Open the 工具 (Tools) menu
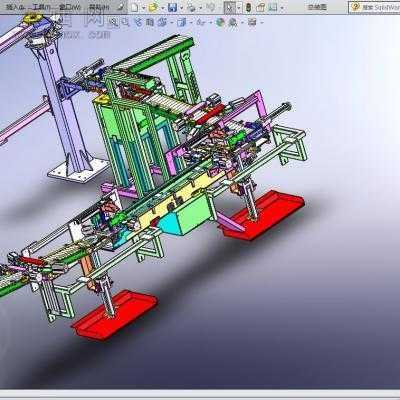The height and width of the screenshot is (400, 400). (42, 7)
